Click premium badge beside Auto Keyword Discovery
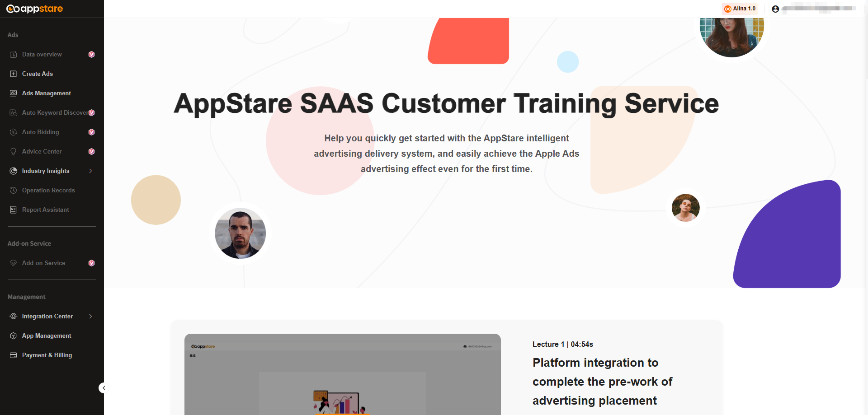Image resolution: width=868 pixels, height=415 pixels. point(92,113)
